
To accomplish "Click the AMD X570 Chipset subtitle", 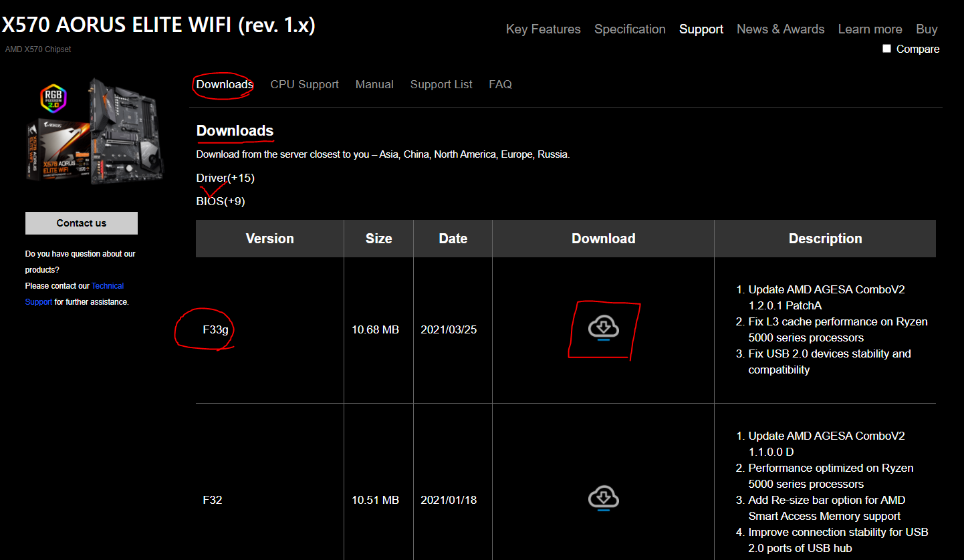I will point(38,49).
